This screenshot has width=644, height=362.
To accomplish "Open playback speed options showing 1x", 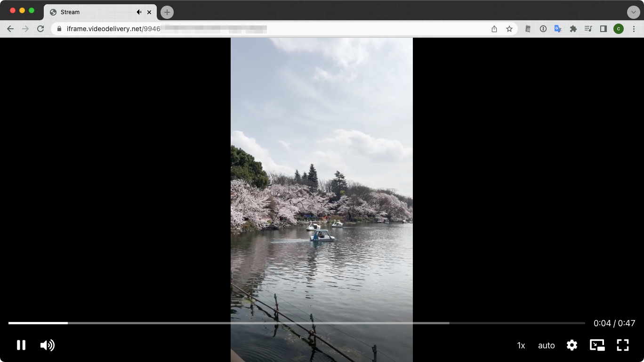I will [x=521, y=345].
